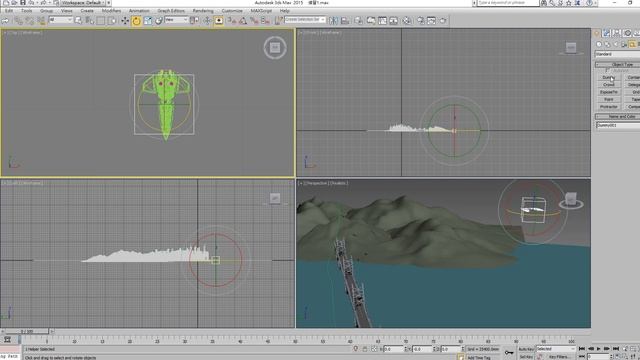Screen dimensions: 640x360
Task: Toggle the Angle Snap button
Action: 243,20
